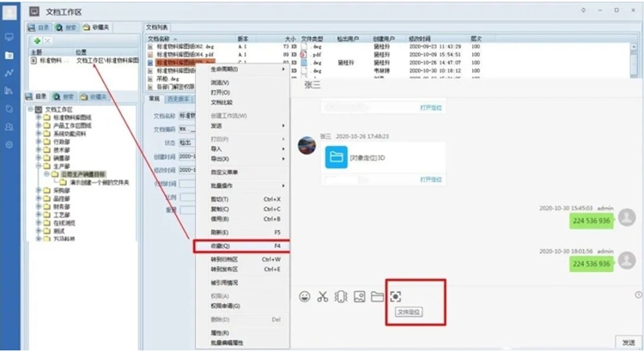644x352 pixels.
Task: Click the 发送 send button
Action: (629, 342)
